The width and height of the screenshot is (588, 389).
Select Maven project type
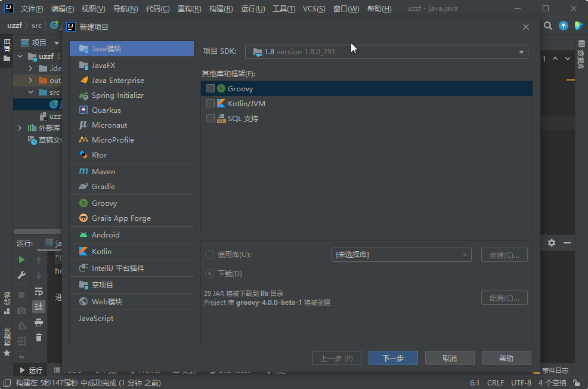[x=132, y=171]
